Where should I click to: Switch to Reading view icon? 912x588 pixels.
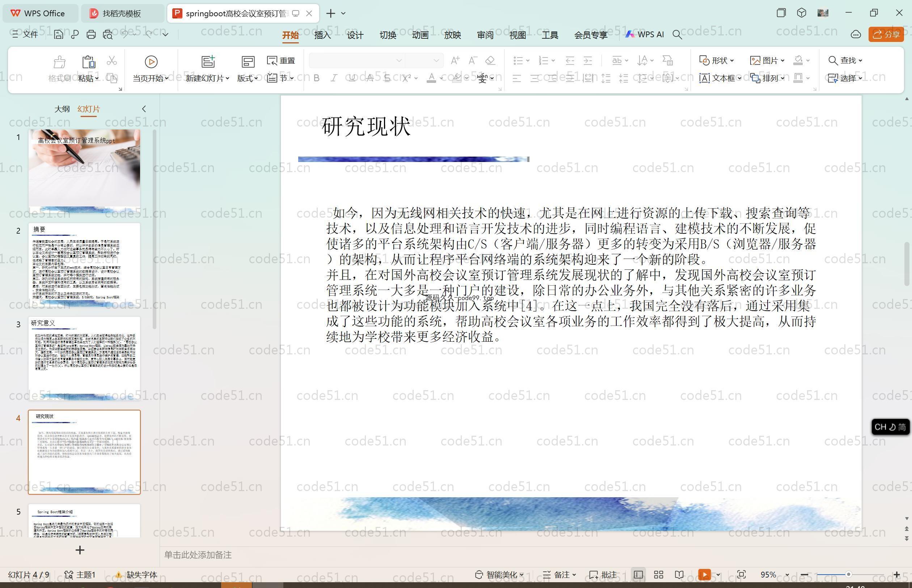click(x=679, y=575)
